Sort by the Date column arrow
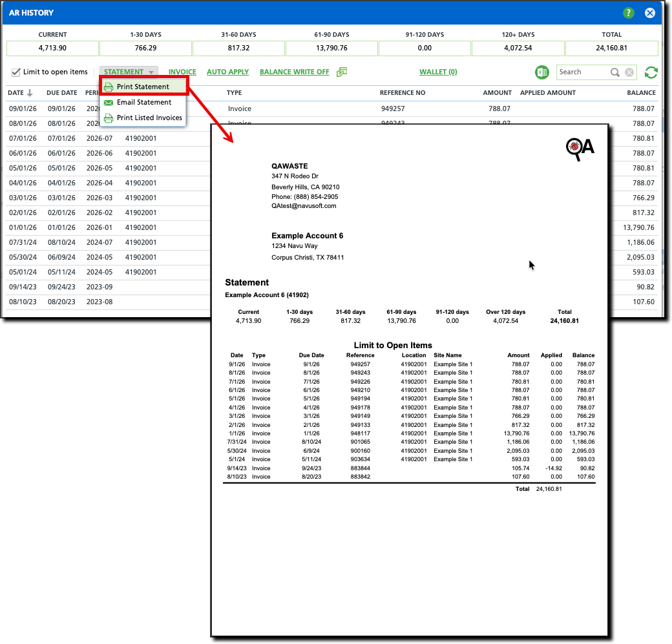Viewport: 672px width, 644px height. [30, 92]
